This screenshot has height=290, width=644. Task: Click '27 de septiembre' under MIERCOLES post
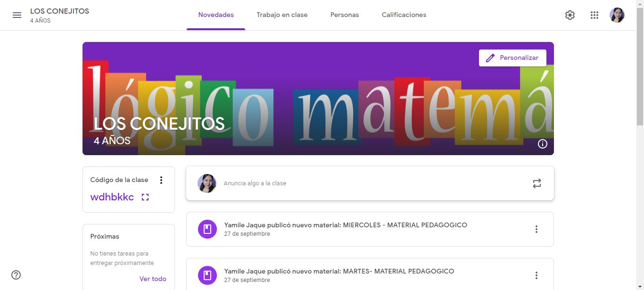point(247,234)
